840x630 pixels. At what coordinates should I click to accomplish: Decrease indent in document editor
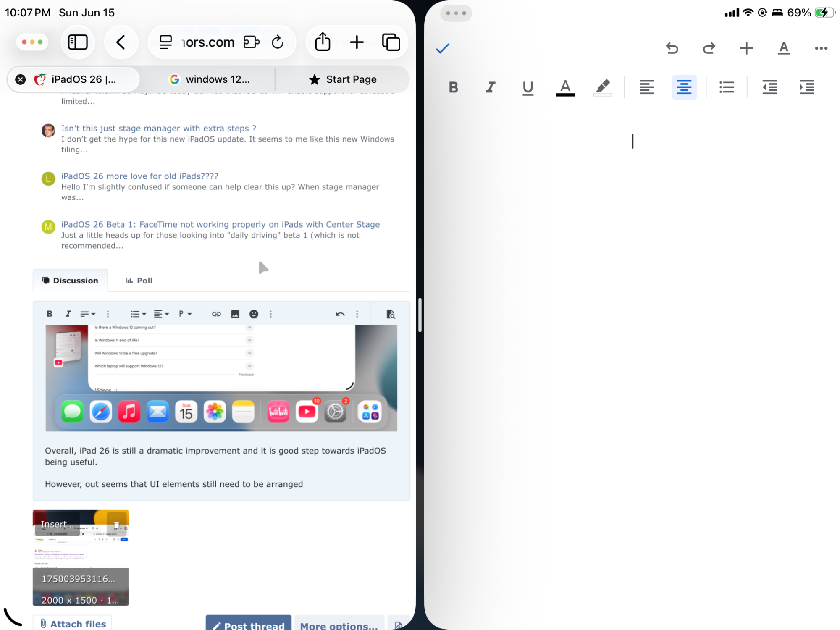pos(769,87)
